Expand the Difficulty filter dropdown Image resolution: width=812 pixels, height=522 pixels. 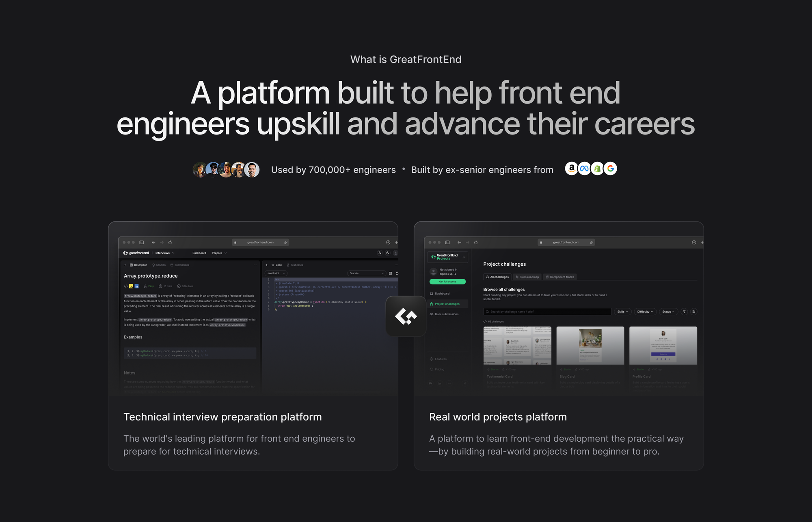[x=645, y=312]
